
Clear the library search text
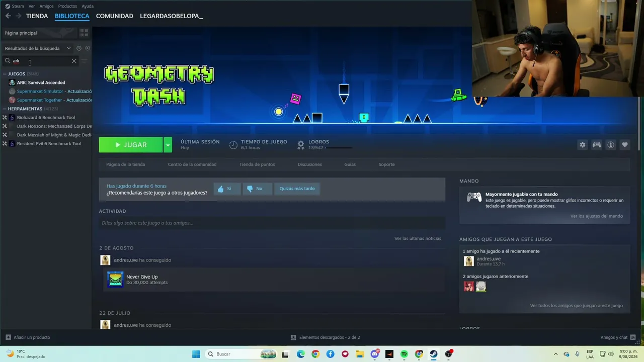click(74, 61)
